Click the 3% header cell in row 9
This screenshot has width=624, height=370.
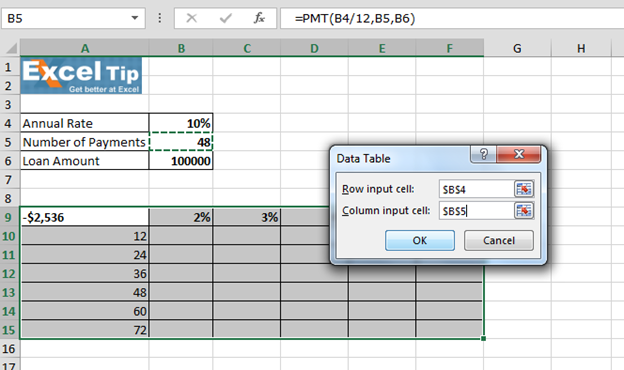[x=247, y=217]
